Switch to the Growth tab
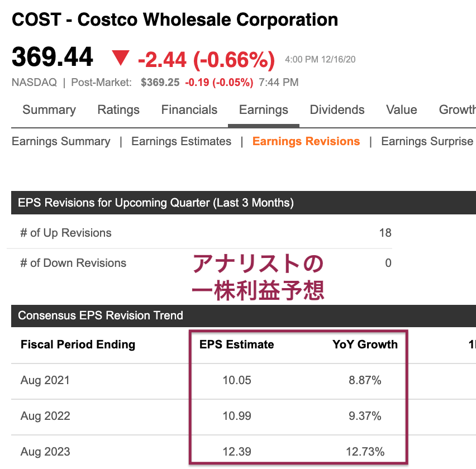The height and width of the screenshot is (469, 476). [457, 110]
